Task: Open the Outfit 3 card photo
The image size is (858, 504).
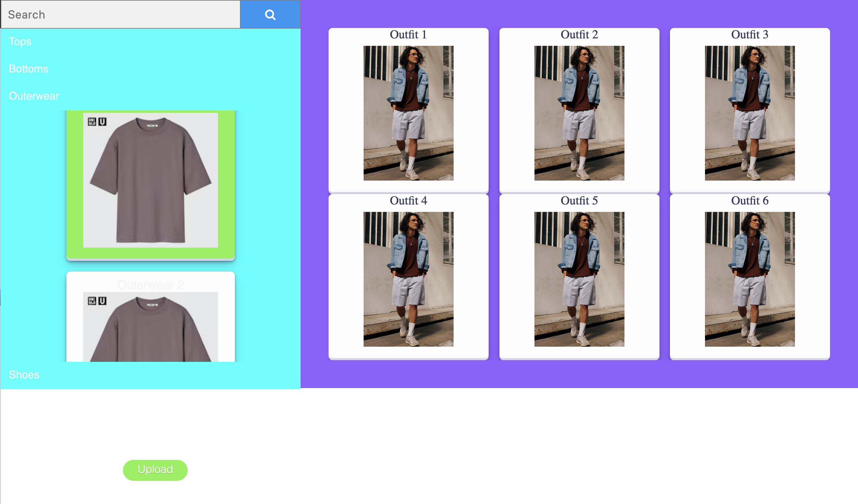Action: 750,113
